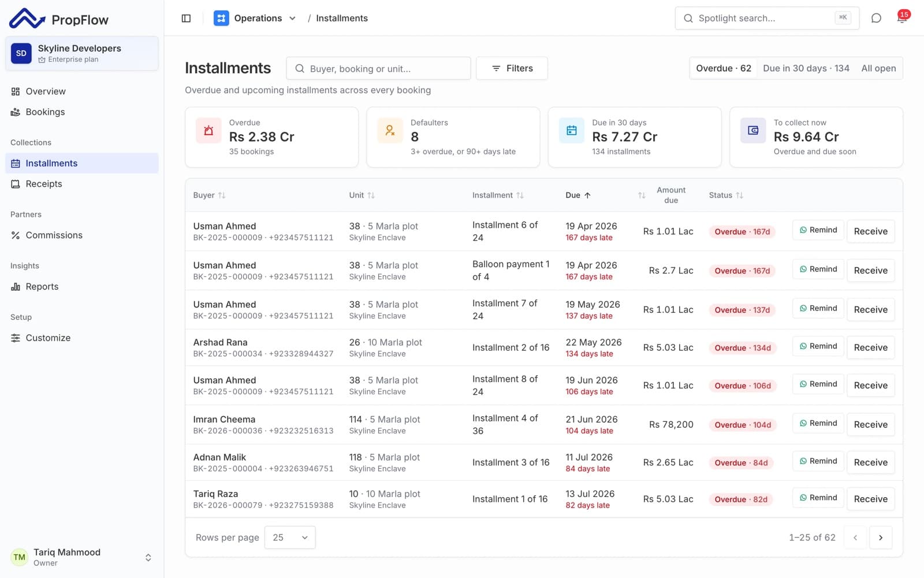
Task: Click the PropFlow logo icon
Action: pos(27,18)
